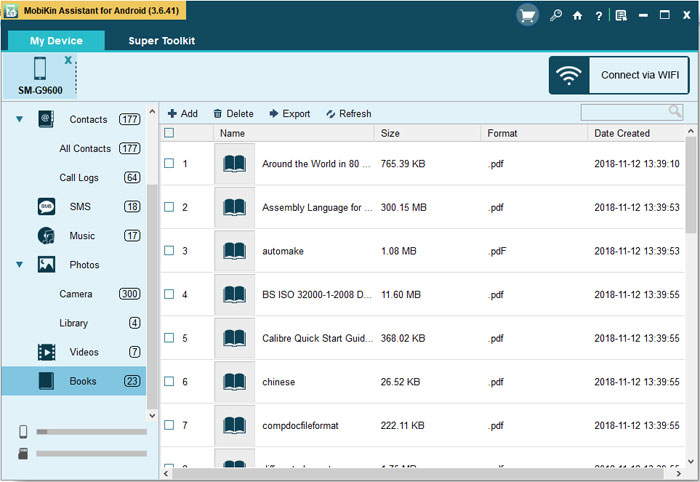Click book icon of Assembly Language row
This screenshot has height=482, width=700.
[234, 207]
